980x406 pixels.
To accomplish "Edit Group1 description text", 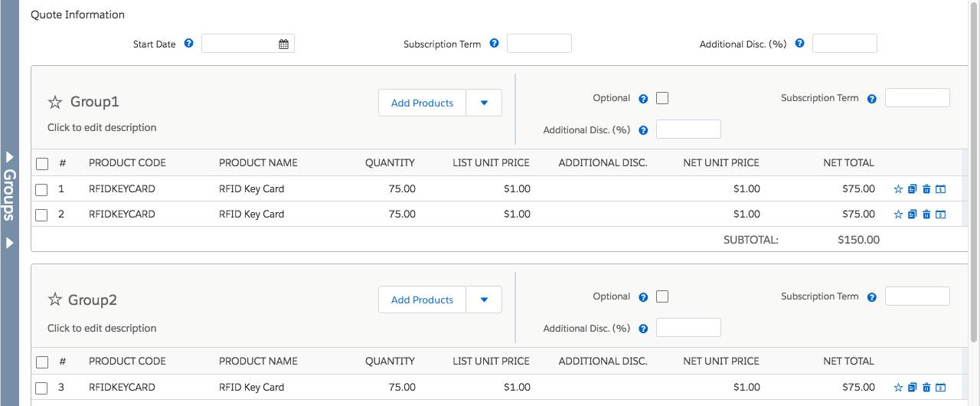I will point(102,128).
